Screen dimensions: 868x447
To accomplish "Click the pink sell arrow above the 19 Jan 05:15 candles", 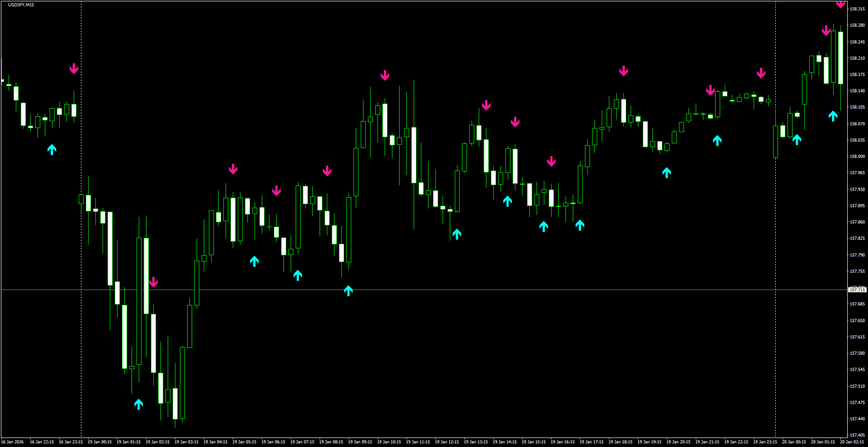I will tap(233, 169).
